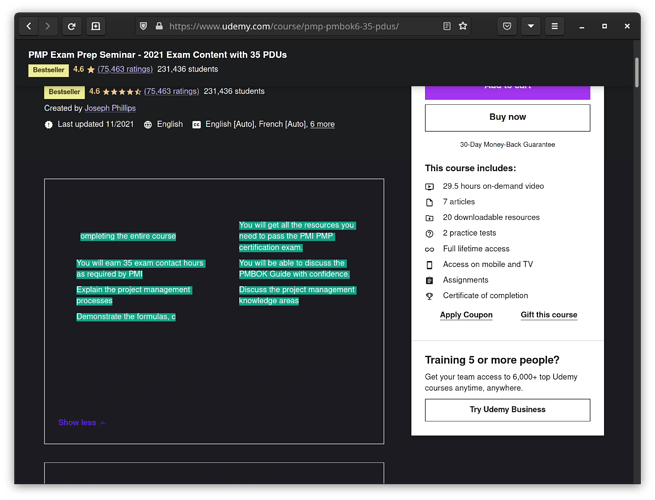
Task: Click the sticky header rating star
Action: click(x=91, y=70)
